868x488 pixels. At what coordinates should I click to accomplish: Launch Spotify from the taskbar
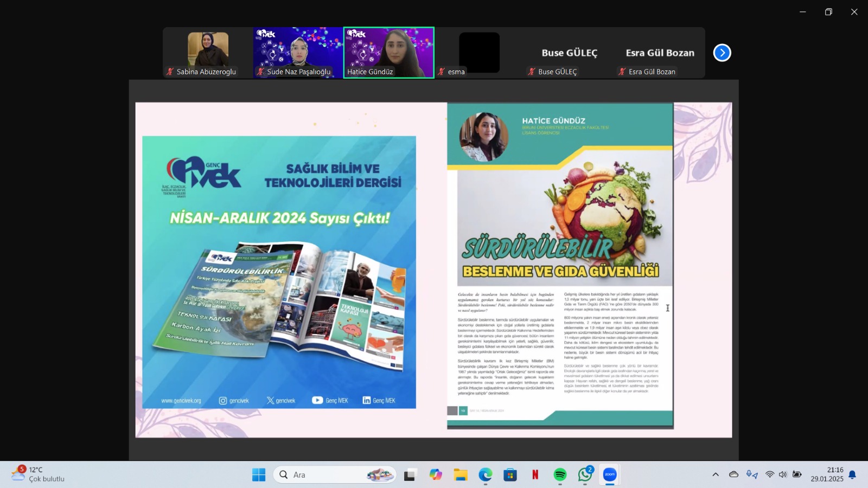click(x=560, y=475)
